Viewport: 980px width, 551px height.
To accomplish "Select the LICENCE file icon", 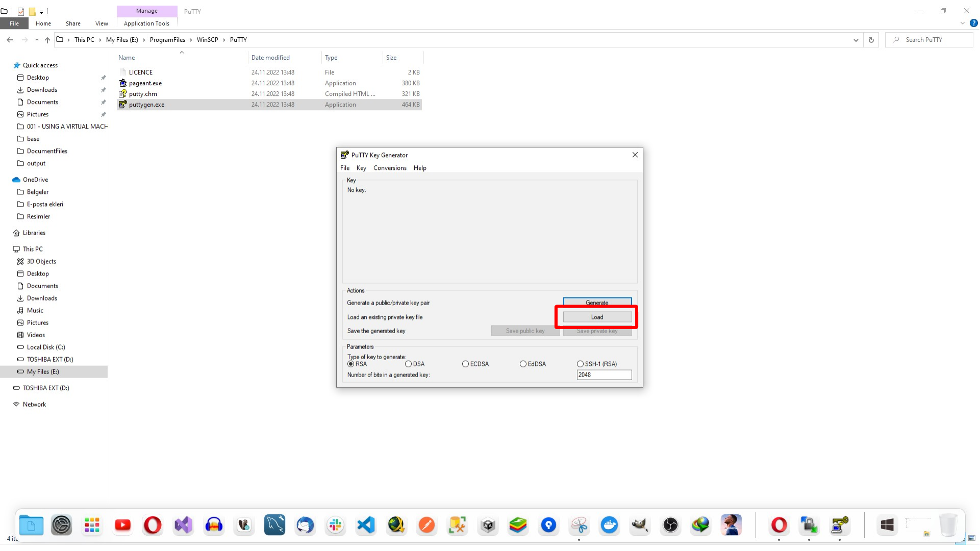I will point(122,72).
